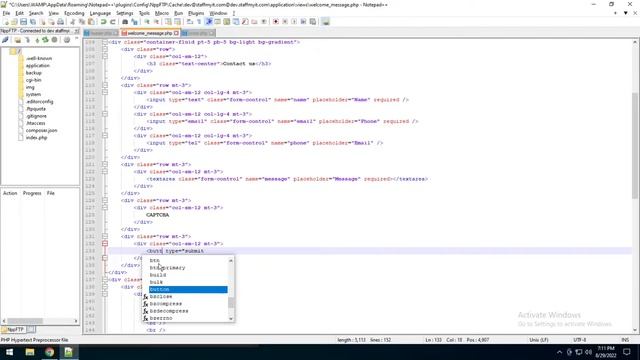
Task: Toggle synchronized vertical scrolling
Action: 168,22
